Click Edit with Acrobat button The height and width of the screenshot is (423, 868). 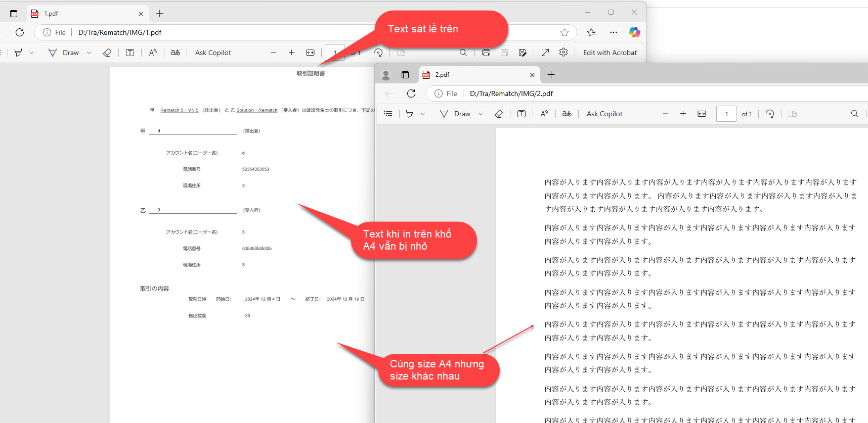(x=610, y=53)
